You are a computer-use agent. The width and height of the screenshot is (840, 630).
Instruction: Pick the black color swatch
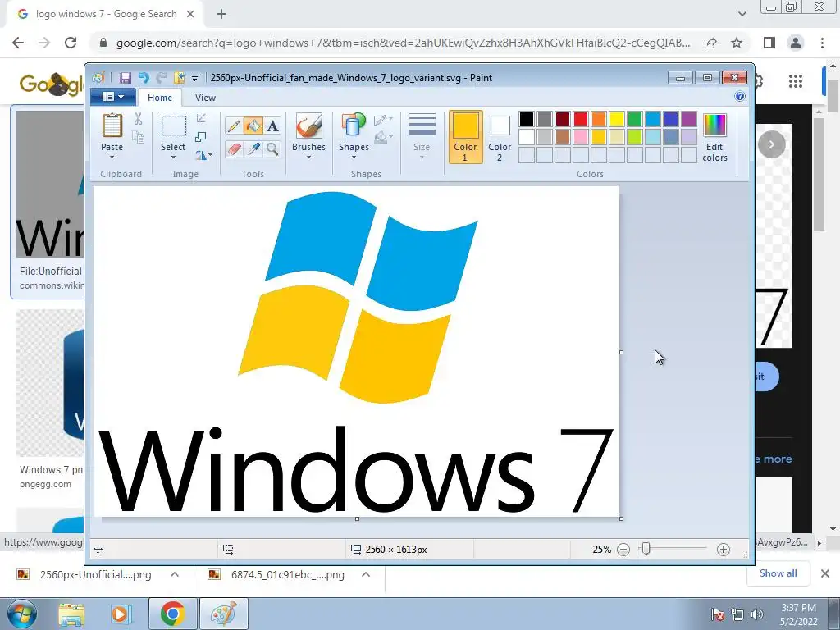(x=527, y=119)
